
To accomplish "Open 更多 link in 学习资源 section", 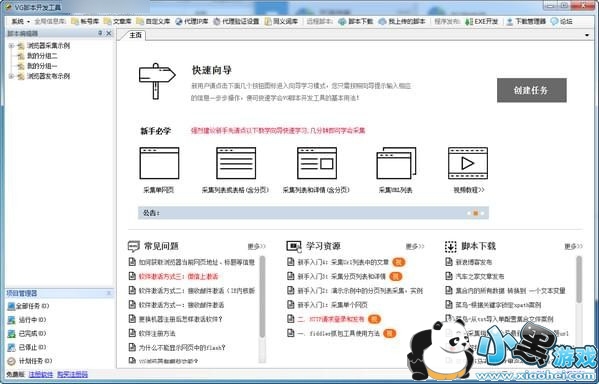I will click(x=414, y=246).
